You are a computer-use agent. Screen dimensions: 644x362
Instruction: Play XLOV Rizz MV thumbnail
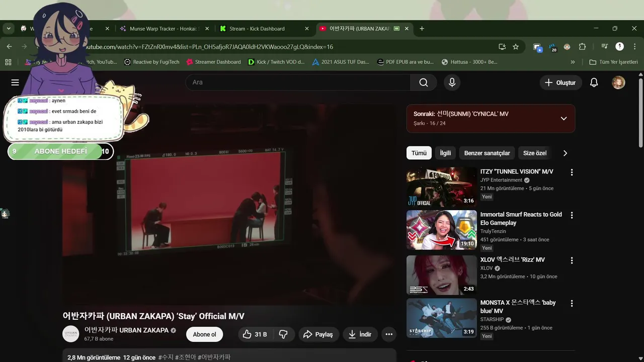tap(441, 275)
